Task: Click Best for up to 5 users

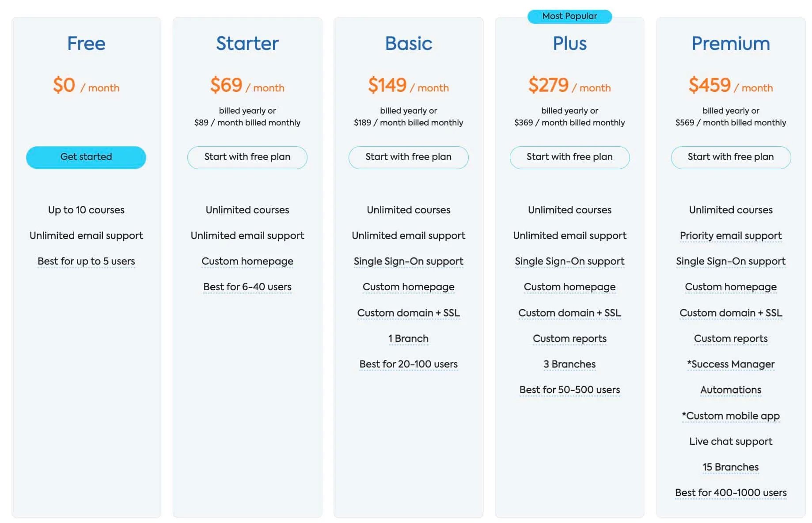Action: pyautogui.click(x=86, y=261)
